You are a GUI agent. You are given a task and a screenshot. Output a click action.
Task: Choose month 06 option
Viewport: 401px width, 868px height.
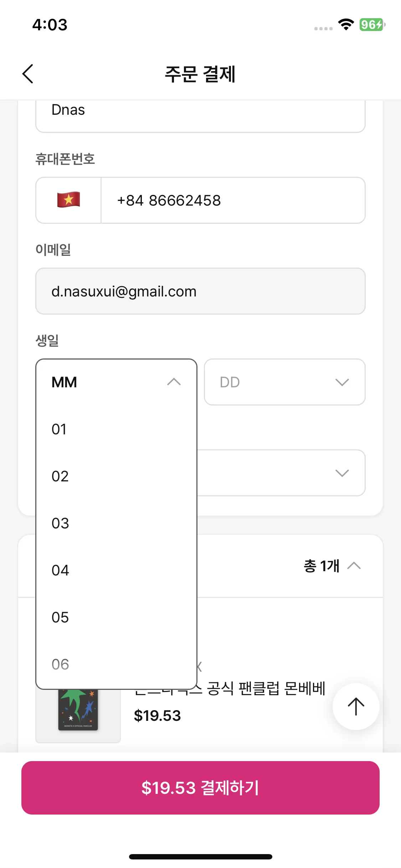pos(116,664)
